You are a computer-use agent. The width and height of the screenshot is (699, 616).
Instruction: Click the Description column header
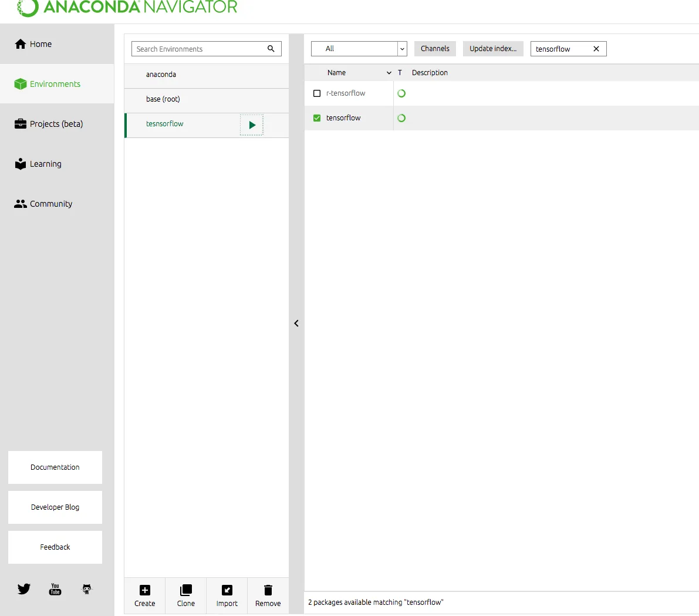(x=430, y=73)
